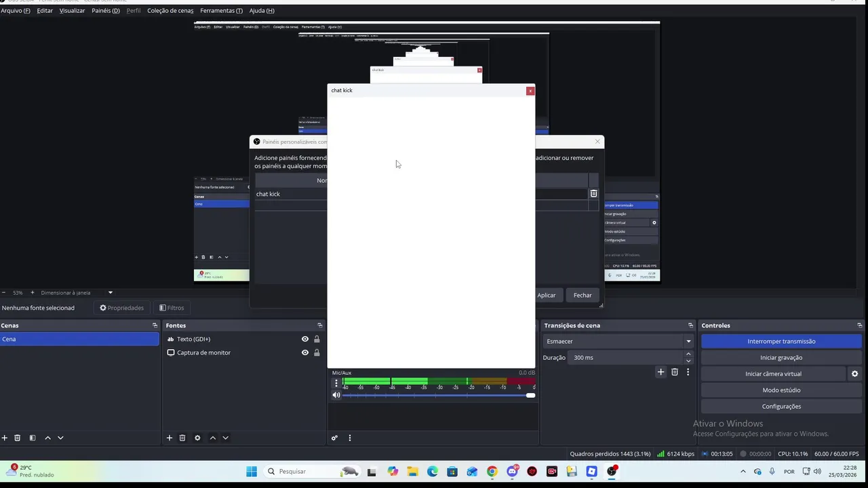Move scene up in Cenas toolbar
This screenshot has height=488, width=868.
point(47,438)
